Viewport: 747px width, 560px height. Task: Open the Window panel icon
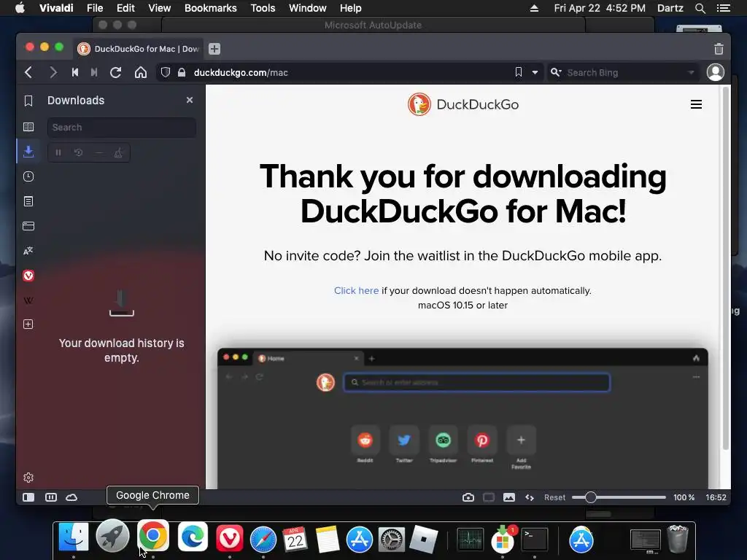(28, 226)
